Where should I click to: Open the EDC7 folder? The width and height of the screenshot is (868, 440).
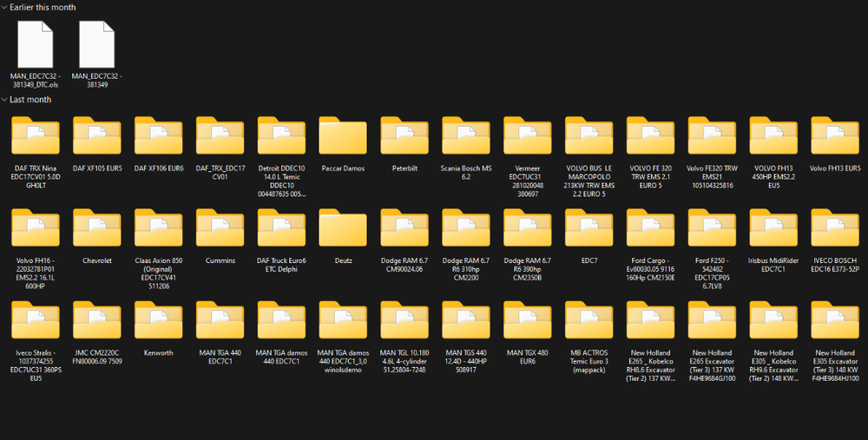(x=589, y=228)
